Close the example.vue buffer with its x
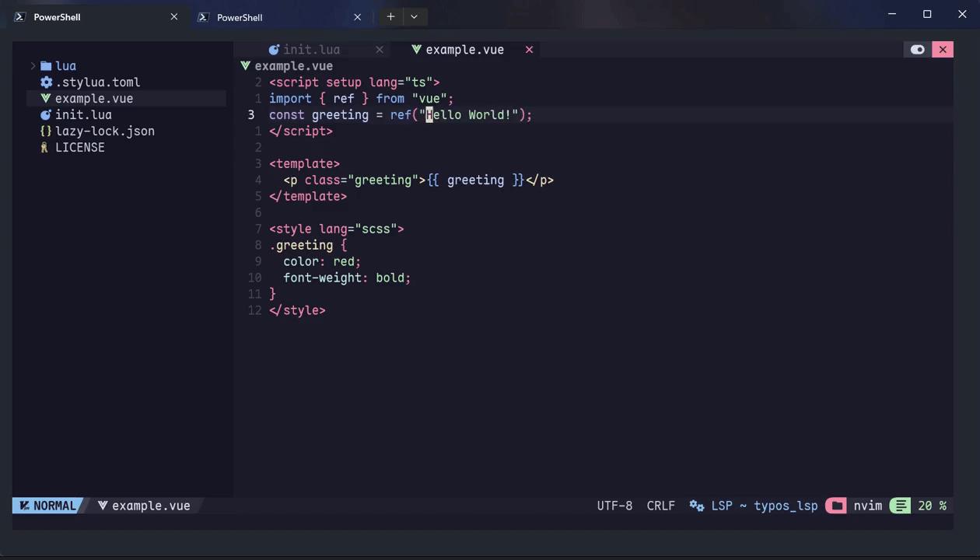 529,49
